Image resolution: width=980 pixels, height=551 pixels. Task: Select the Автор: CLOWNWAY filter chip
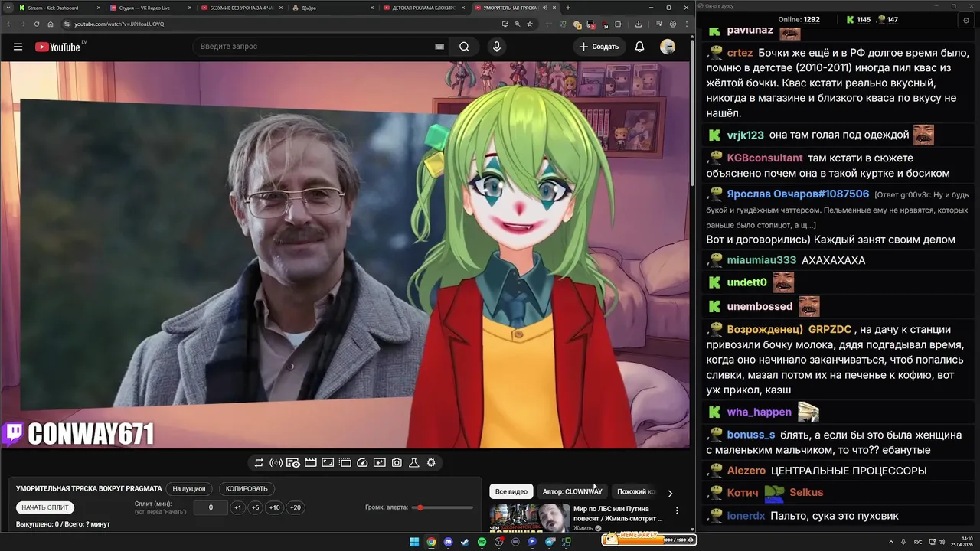pyautogui.click(x=572, y=491)
